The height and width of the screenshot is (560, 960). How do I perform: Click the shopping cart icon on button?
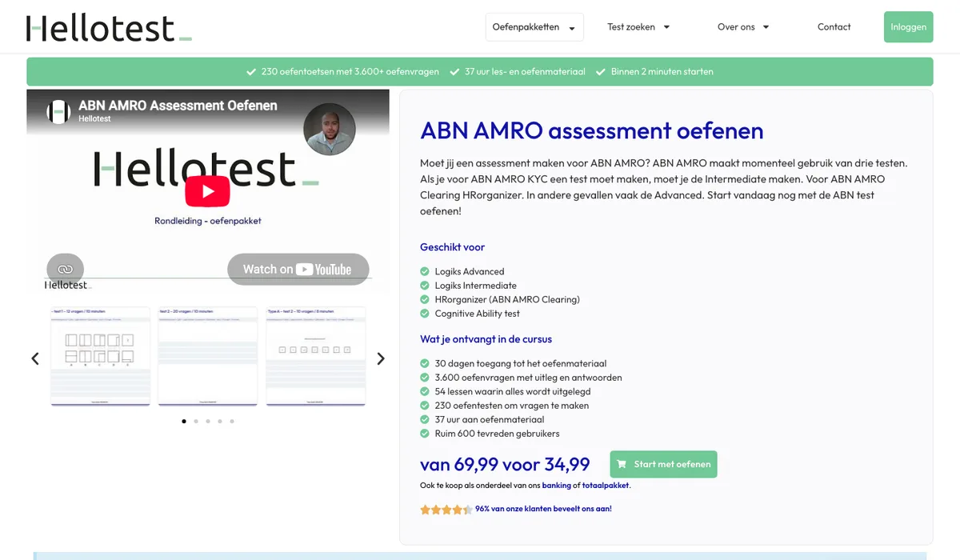(622, 464)
